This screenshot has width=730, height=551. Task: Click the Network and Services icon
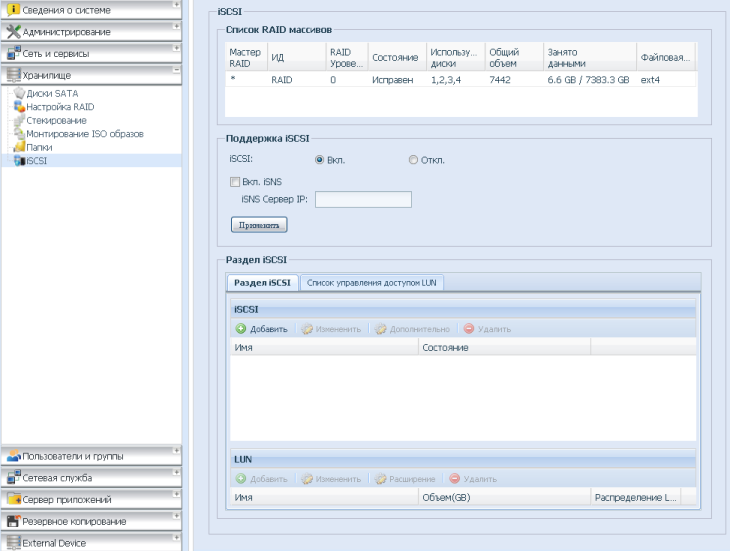[x=14, y=53]
